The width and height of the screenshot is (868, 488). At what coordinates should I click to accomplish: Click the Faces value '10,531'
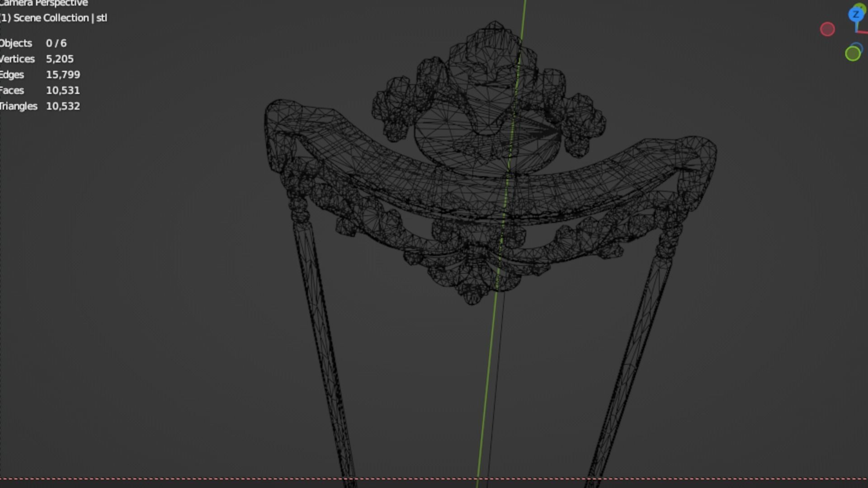(x=63, y=91)
